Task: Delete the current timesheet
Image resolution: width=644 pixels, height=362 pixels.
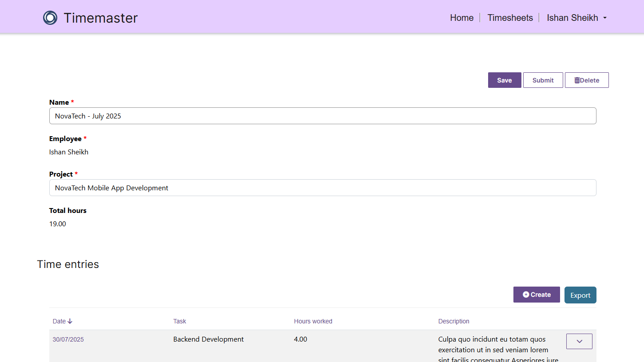Action: click(x=587, y=80)
